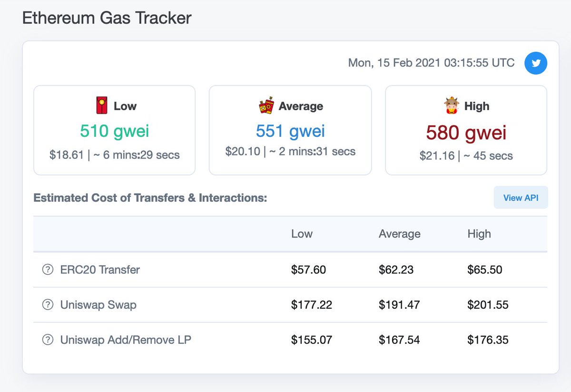Click the $155.07 Add/Remove LP low cost
The image size is (571, 392).
tap(312, 340)
